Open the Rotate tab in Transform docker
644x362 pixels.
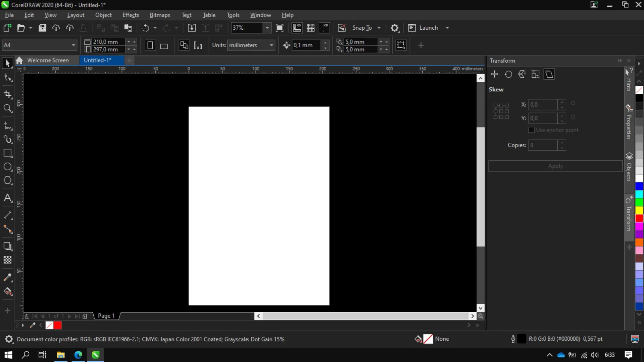(x=508, y=74)
